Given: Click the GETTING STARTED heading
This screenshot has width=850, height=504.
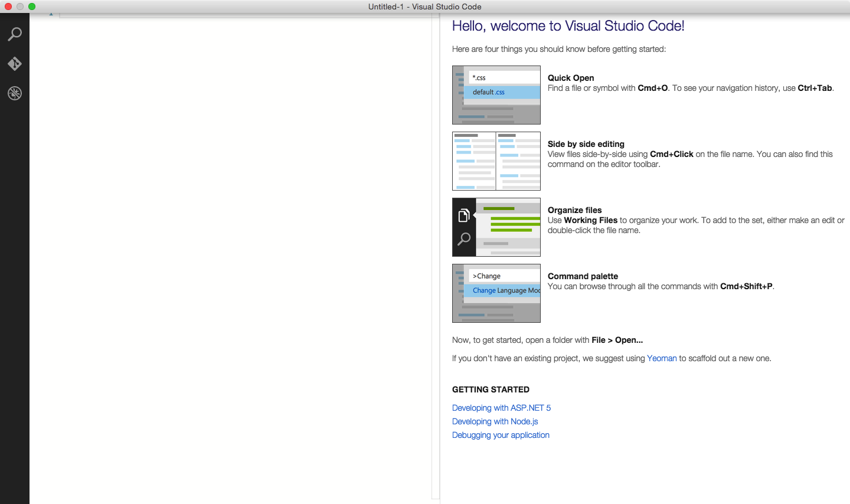Looking at the screenshot, I should 491,390.
